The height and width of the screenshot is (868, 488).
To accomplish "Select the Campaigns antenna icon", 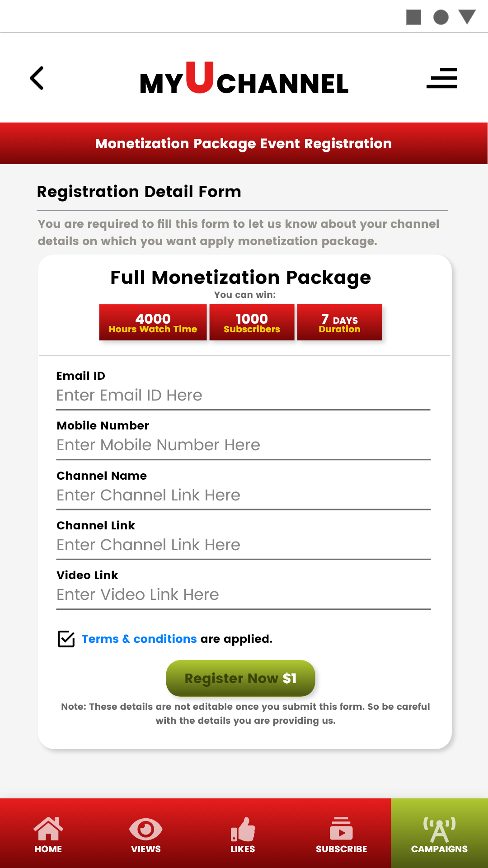I will click(439, 829).
